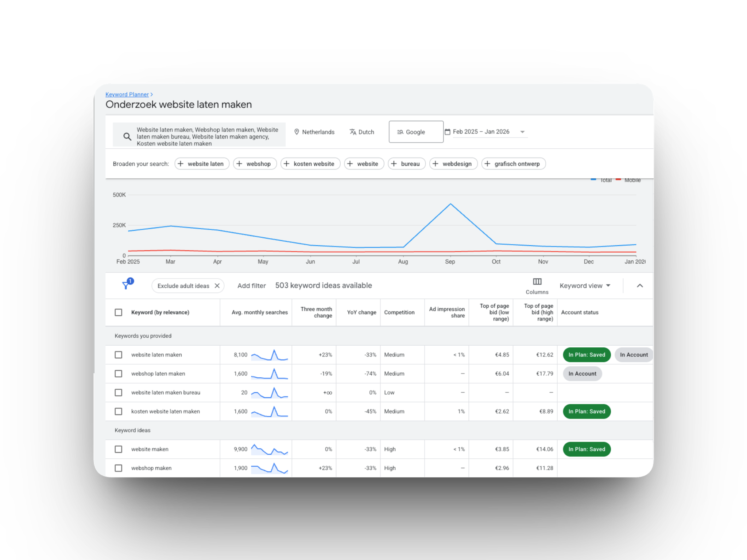
Task: Open the Columns icon
Action: pyautogui.click(x=537, y=282)
